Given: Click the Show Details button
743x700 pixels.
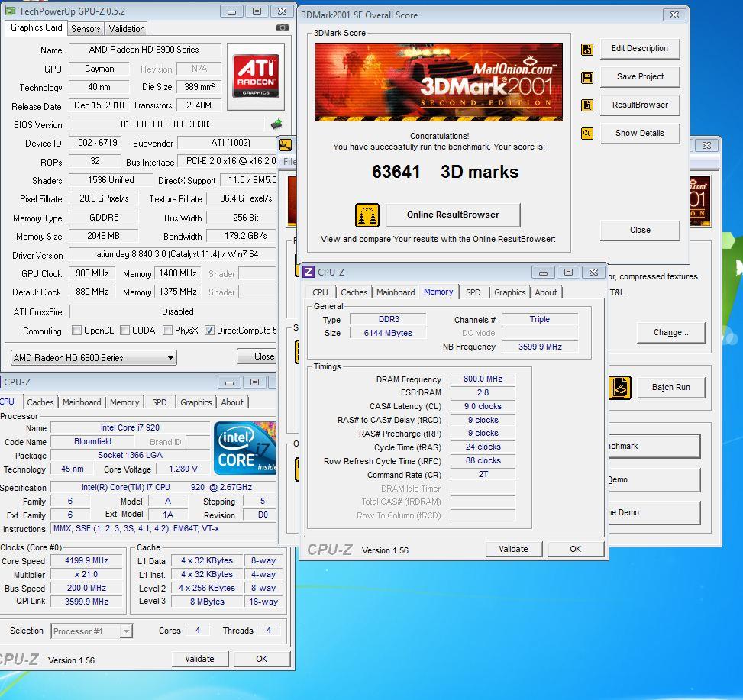Looking at the screenshot, I should pyautogui.click(x=640, y=133).
